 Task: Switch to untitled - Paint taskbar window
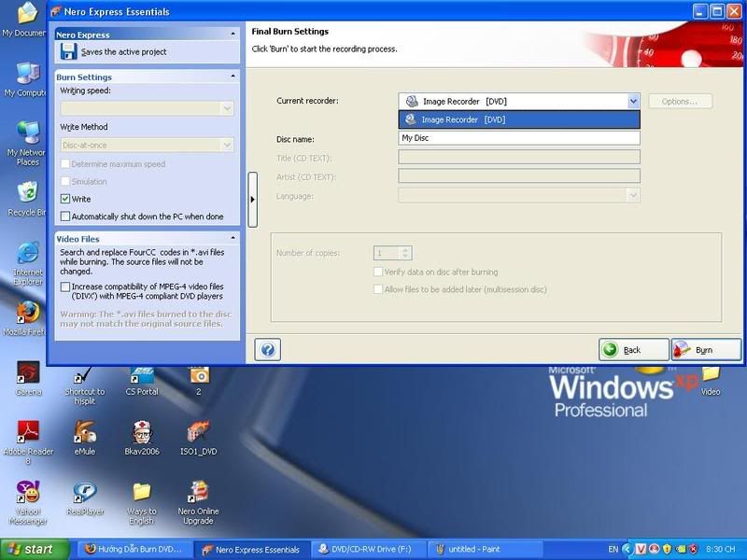[x=486, y=549]
